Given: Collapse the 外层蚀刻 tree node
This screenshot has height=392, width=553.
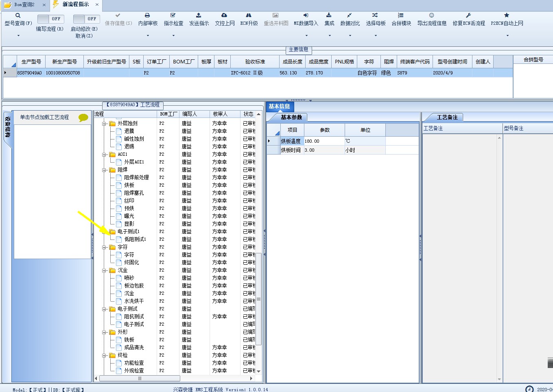Looking at the screenshot, I should 104,123.
